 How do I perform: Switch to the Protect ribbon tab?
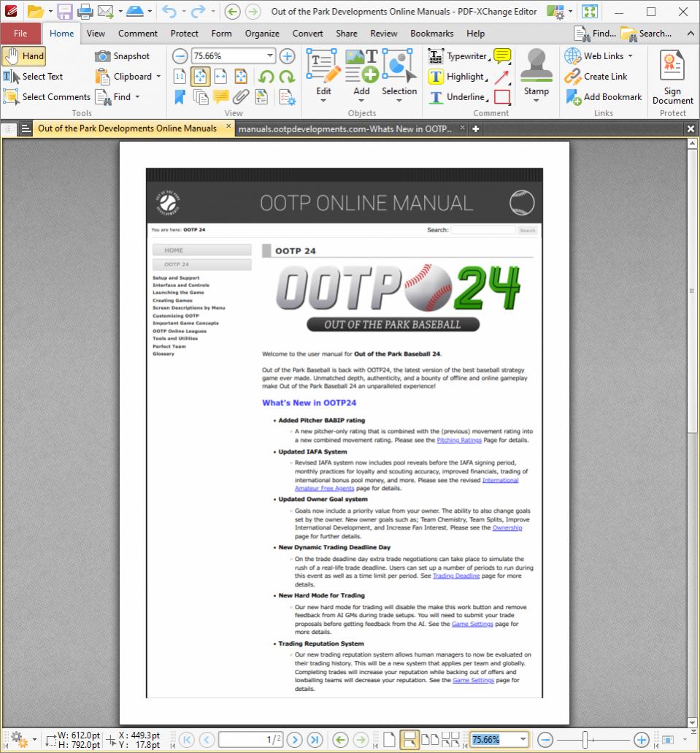185,34
